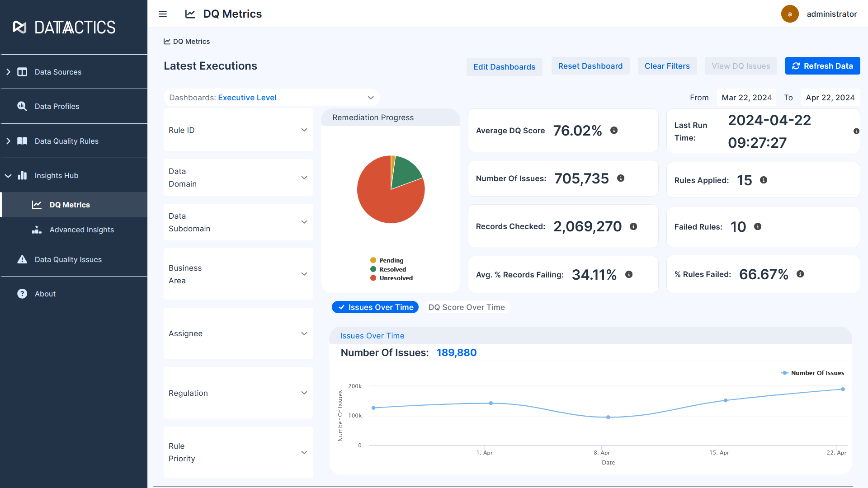Click the DQ Metrics chart icon in the header

pos(189,14)
